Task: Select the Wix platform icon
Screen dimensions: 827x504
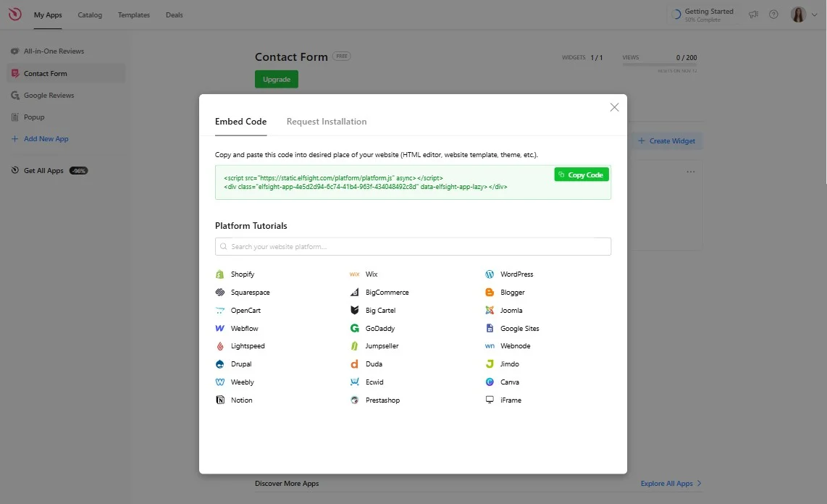Action: coord(354,274)
